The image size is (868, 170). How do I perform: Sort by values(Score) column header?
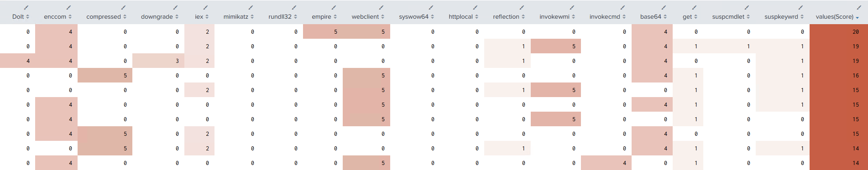[837, 16]
